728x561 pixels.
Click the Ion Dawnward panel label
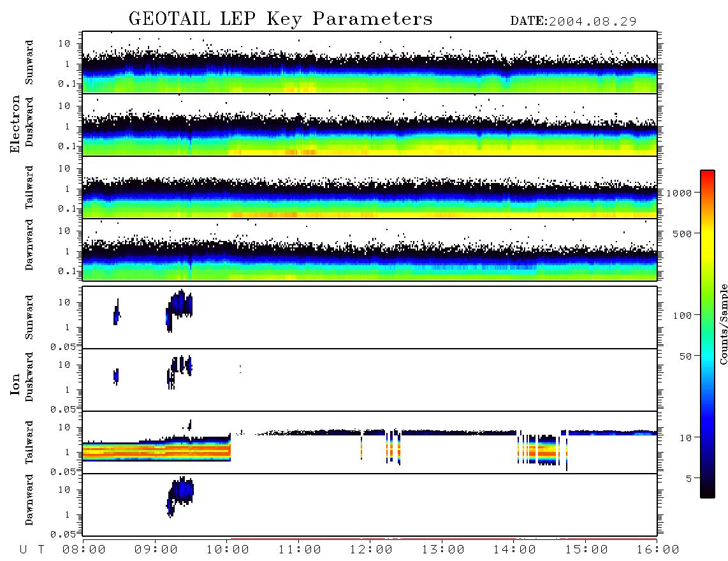(29, 499)
